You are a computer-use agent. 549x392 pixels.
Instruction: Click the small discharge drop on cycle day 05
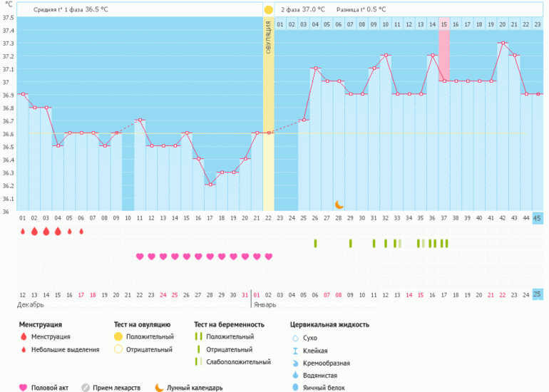[69, 232]
